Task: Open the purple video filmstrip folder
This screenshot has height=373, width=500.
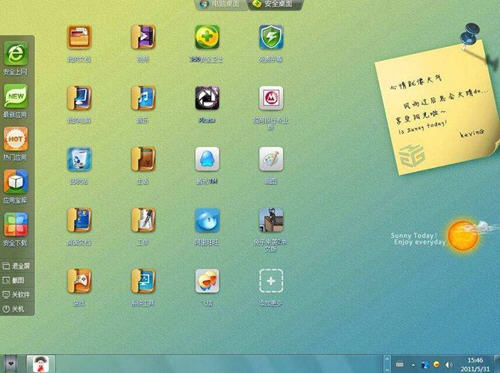Action: pyautogui.click(x=143, y=37)
